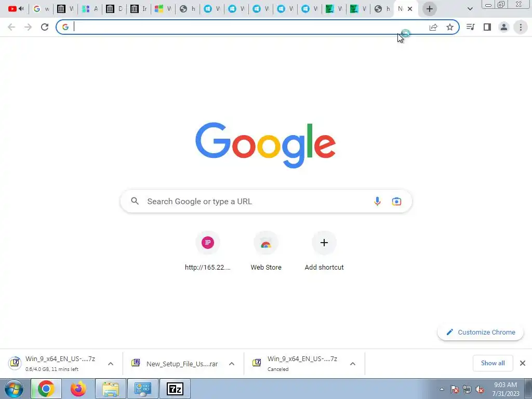
Task: Open the Chrome three-dot menu
Action: tap(521, 27)
